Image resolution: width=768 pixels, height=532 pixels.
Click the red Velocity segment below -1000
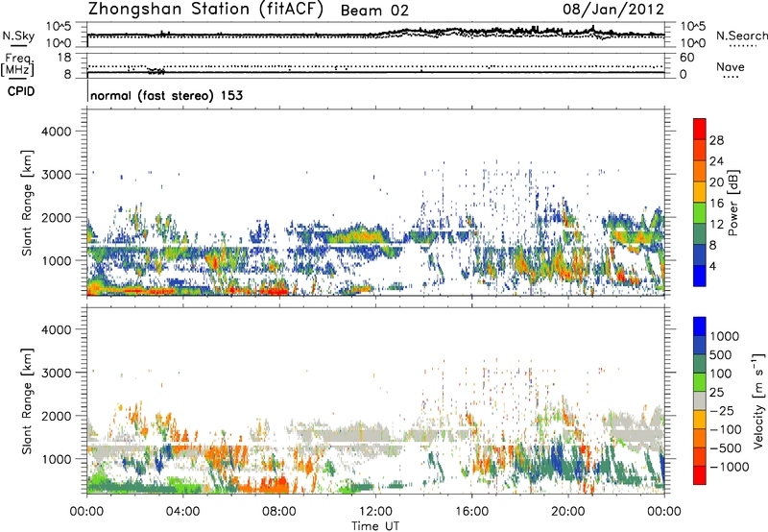pyautogui.click(x=700, y=475)
